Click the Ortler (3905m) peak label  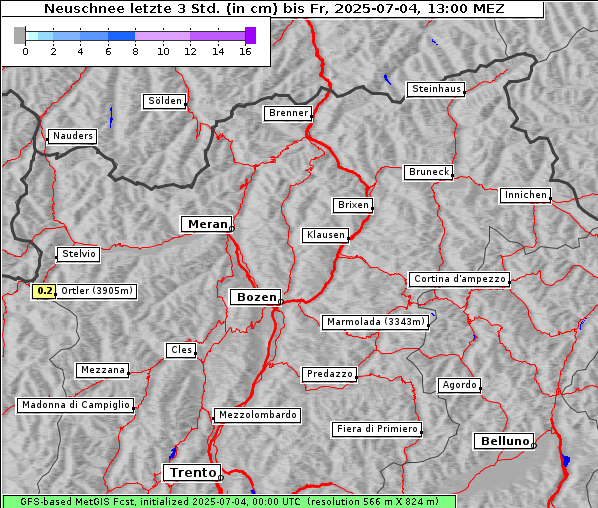(x=97, y=291)
